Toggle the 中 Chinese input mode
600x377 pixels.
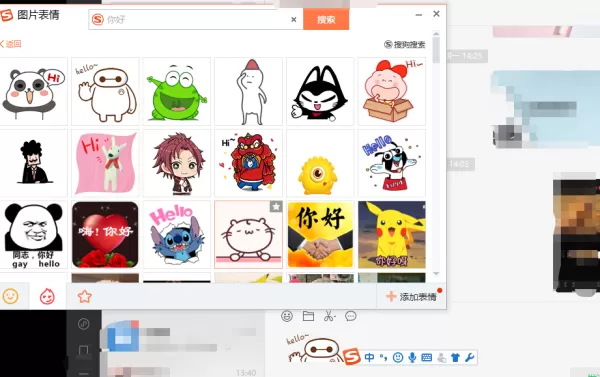pyautogui.click(x=369, y=357)
